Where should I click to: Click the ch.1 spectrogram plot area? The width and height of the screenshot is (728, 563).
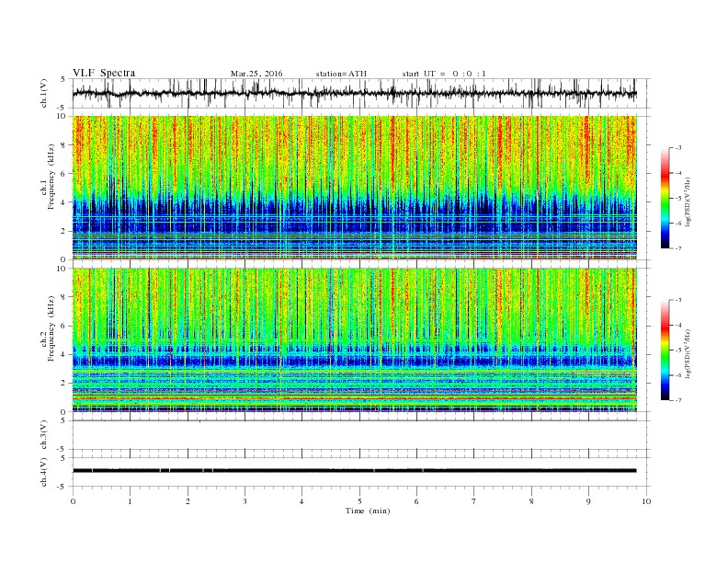pos(354,188)
